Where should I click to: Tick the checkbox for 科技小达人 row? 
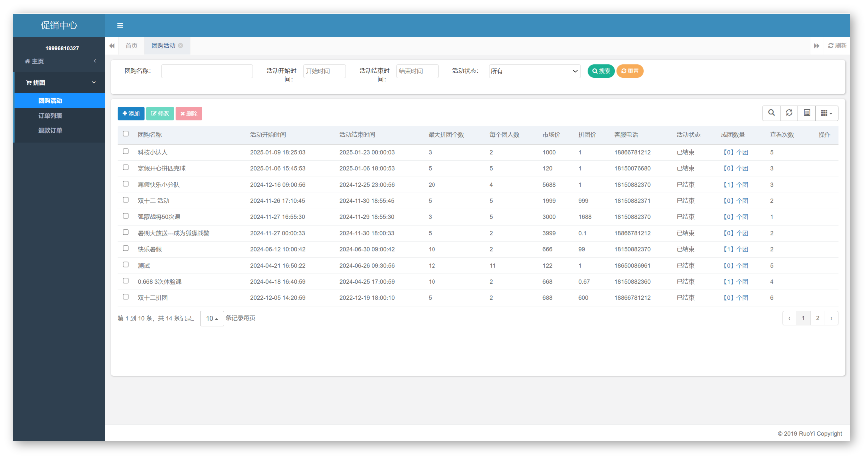[x=126, y=151]
